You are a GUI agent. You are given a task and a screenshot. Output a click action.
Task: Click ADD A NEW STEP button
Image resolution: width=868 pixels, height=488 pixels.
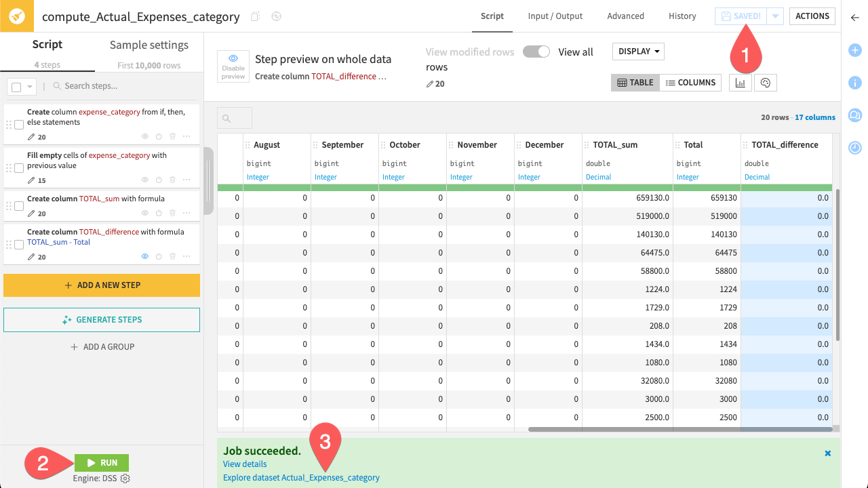(x=102, y=285)
